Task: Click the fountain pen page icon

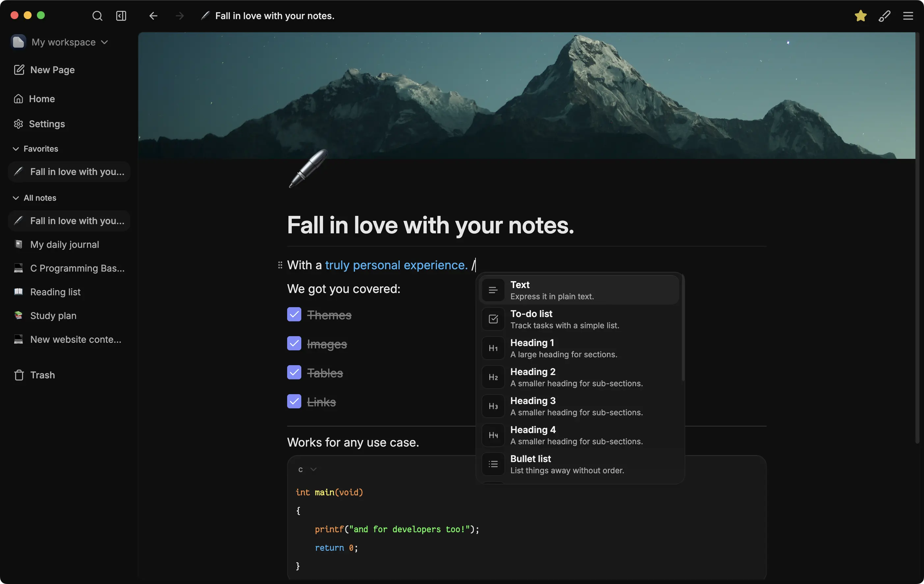Action: pyautogui.click(x=308, y=168)
